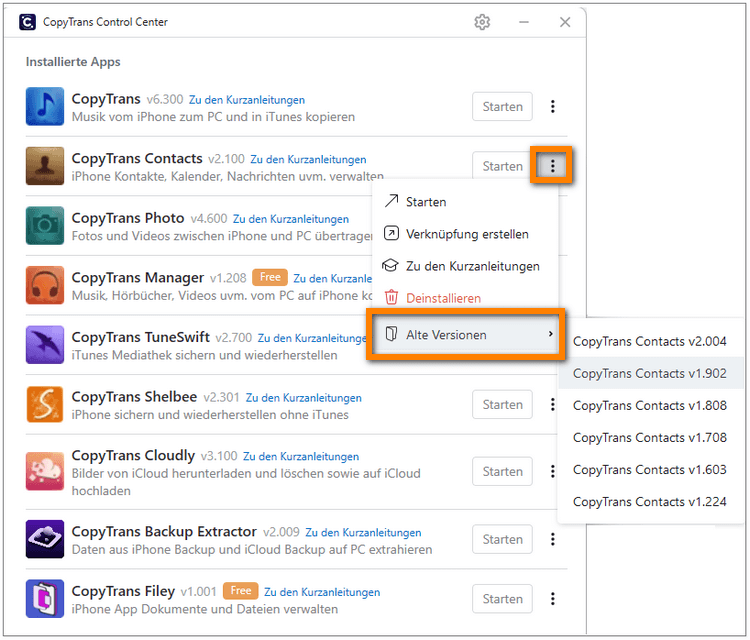Launch CopyTrans Cloudly with Starten
Image resolution: width=750 pixels, height=640 pixels.
click(502, 471)
